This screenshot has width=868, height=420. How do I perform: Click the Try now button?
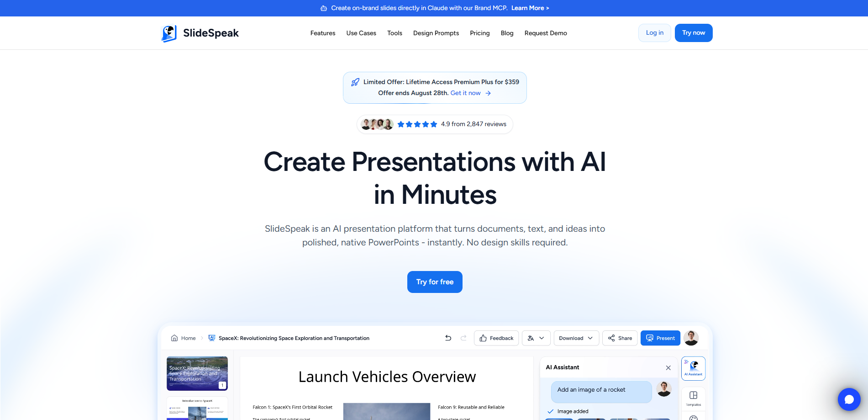coord(694,33)
